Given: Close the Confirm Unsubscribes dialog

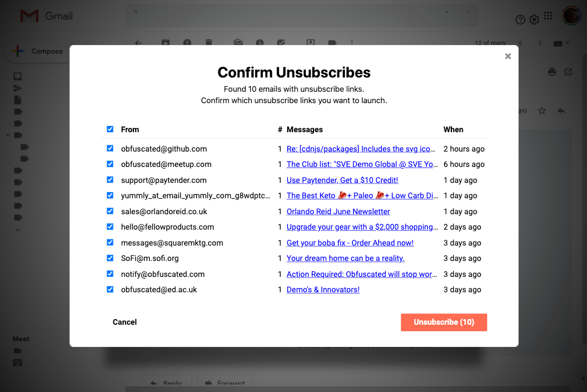Looking at the screenshot, I should (508, 56).
